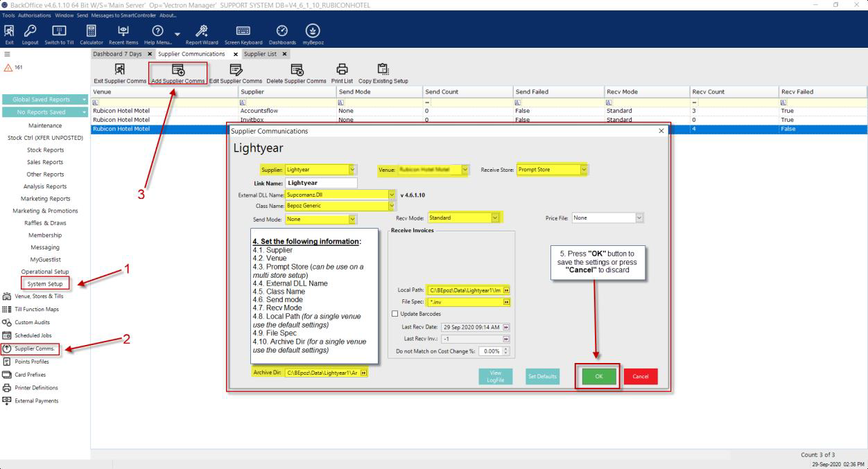Click Set Defaults button
Image resolution: width=868 pixels, height=469 pixels.
pyautogui.click(x=542, y=376)
